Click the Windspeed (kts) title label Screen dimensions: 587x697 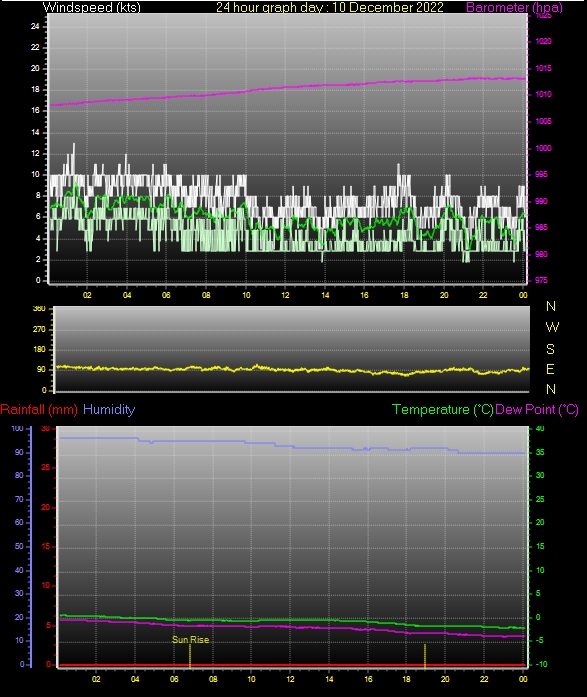point(92,7)
